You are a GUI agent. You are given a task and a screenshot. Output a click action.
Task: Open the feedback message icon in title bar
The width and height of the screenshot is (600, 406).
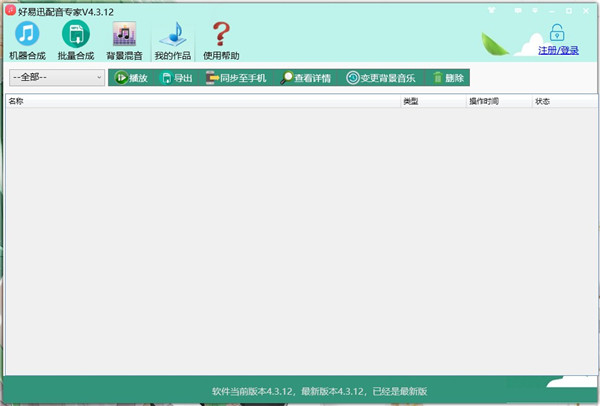(x=517, y=9)
